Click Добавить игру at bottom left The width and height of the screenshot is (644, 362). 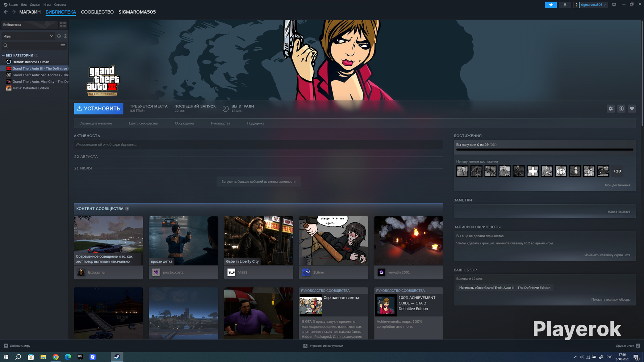pos(17,346)
